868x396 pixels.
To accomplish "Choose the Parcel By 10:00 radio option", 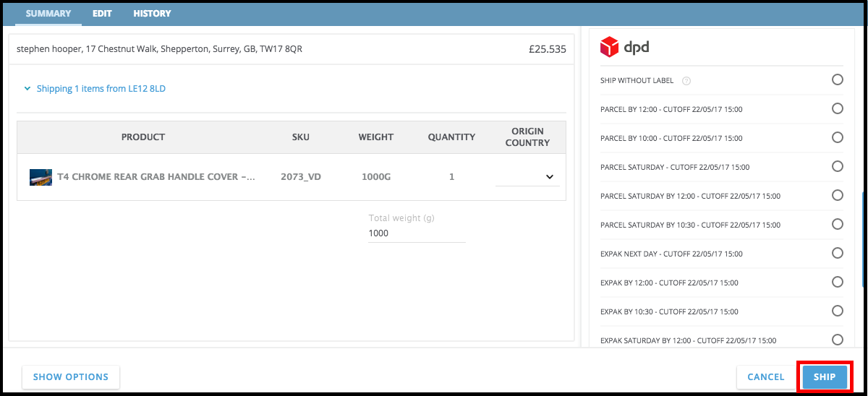I will (837, 138).
